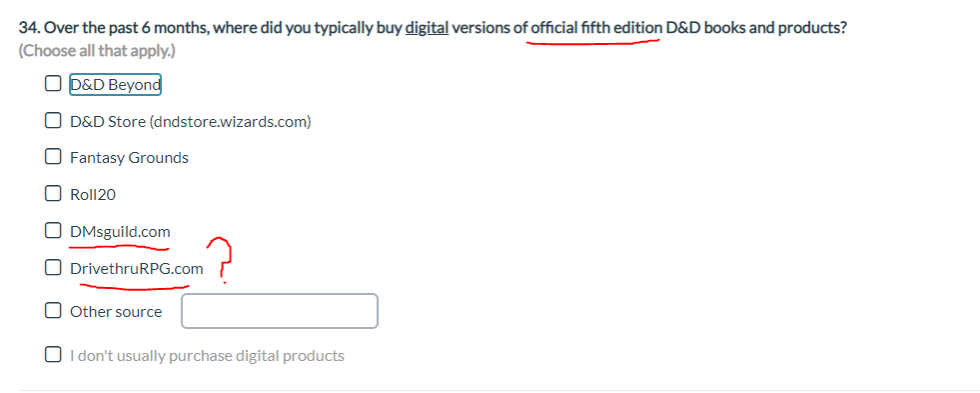This screenshot has height=393, width=980.
Task: Enable the Fantasy Grounds checkbox
Action: point(53,156)
